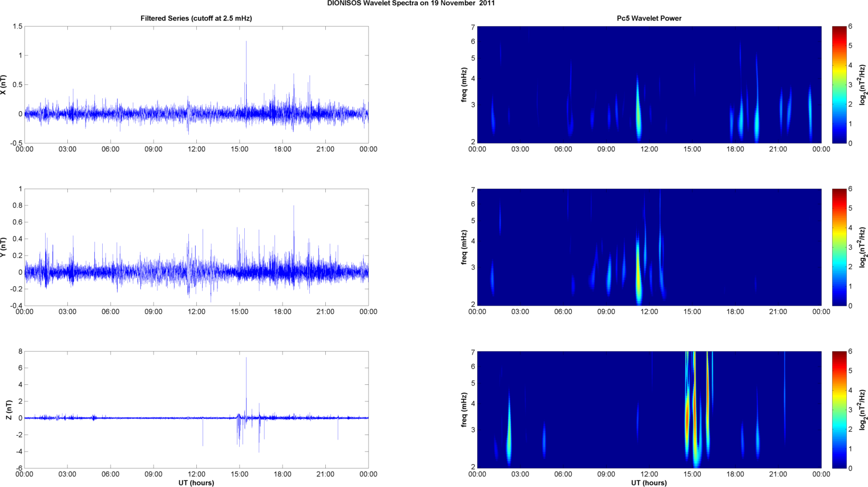Click the X (nT) axis label
Viewport: 868px width, 487px height.
(3, 84)
